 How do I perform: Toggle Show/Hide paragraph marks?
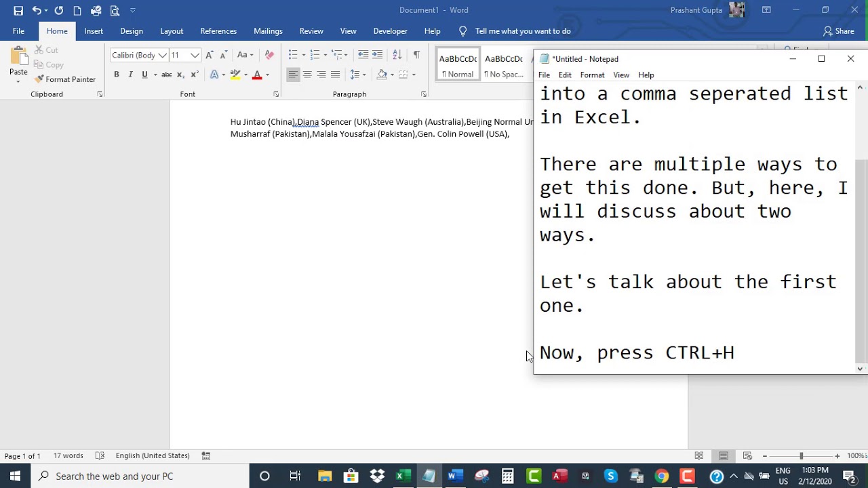pyautogui.click(x=416, y=55)
